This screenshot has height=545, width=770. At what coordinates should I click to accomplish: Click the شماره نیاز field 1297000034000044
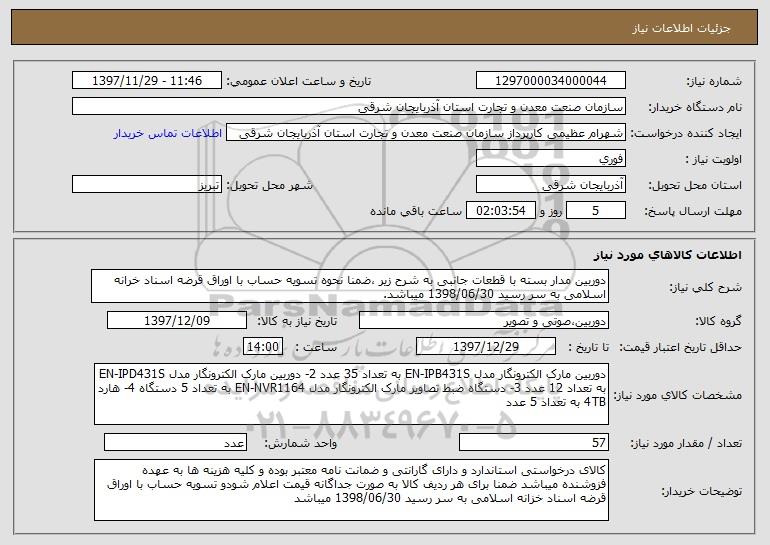pyautogui.click(x=550, y=81)
